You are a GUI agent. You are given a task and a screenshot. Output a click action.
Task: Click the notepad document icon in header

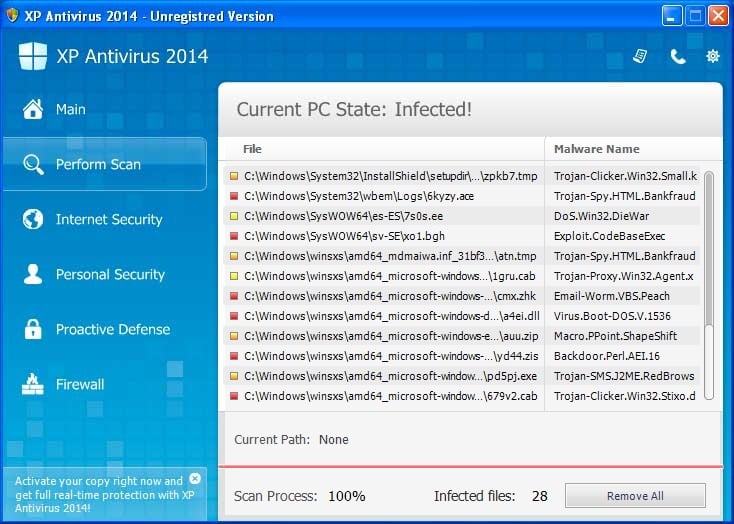(x=640, y=56)
